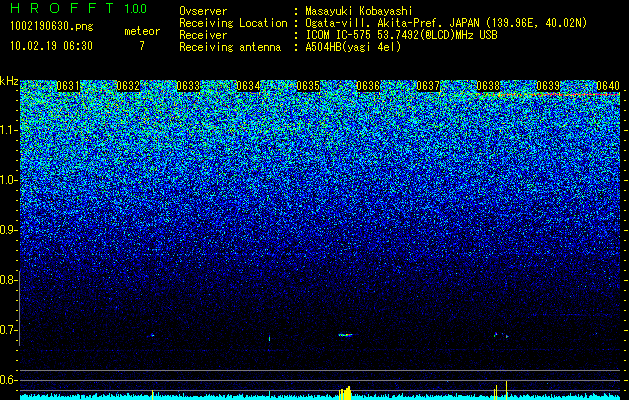Click the green meteor label

(142, 31)
